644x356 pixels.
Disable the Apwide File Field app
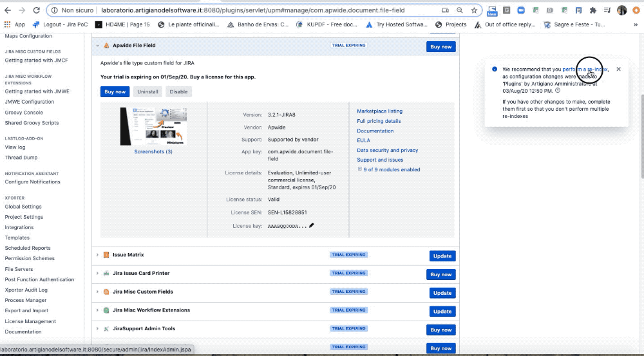(178, 91)
